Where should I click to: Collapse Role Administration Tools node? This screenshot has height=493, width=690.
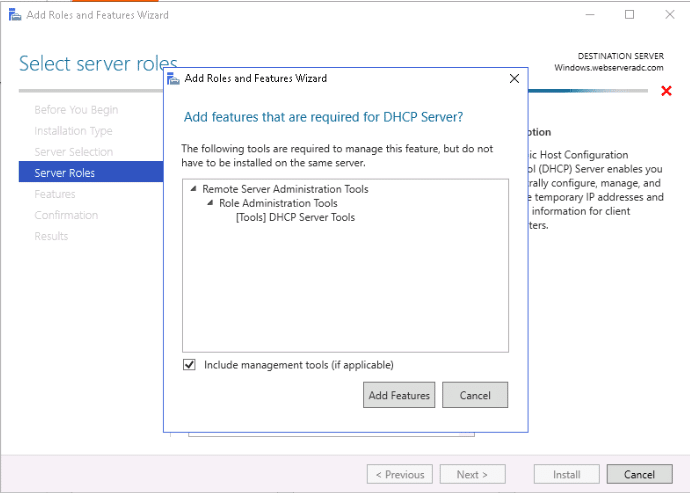tap(210, 203)
